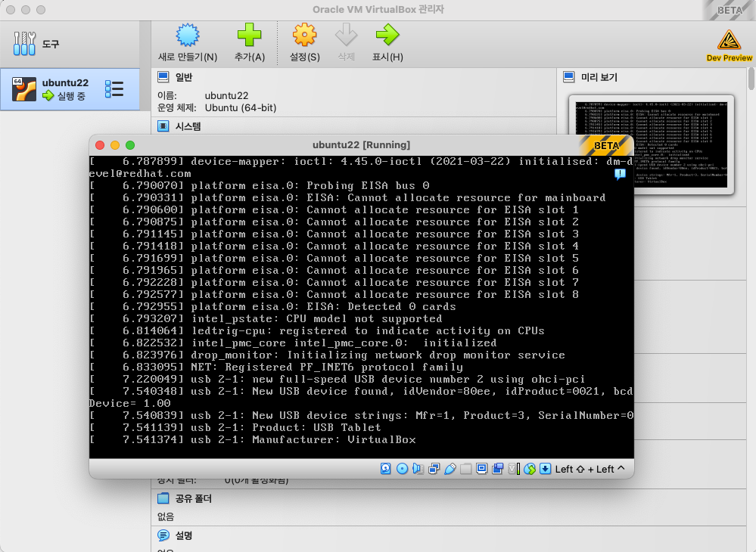Click BETA badge in ubuntu22 window
Viewport: 756px width, 552px height.
tap(606, 145)
